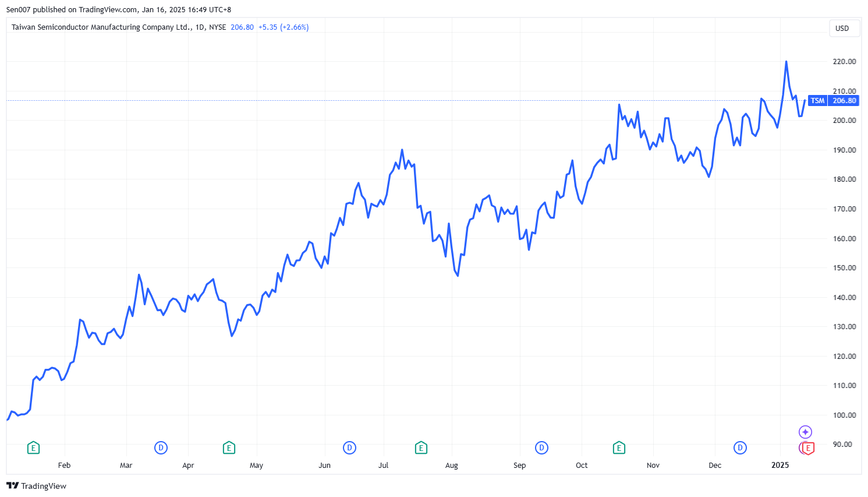Click the dividend marker in mid-June

coord(349,447)
